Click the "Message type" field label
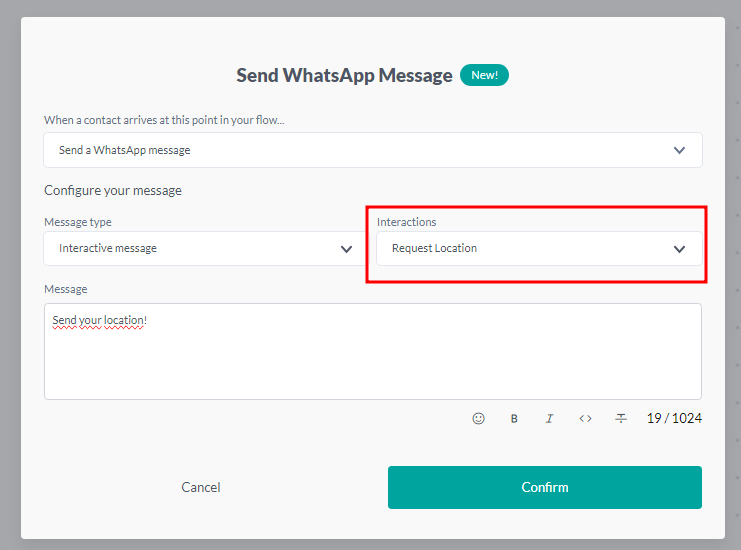Screen dimensions: 741x550 coord(78,222)
